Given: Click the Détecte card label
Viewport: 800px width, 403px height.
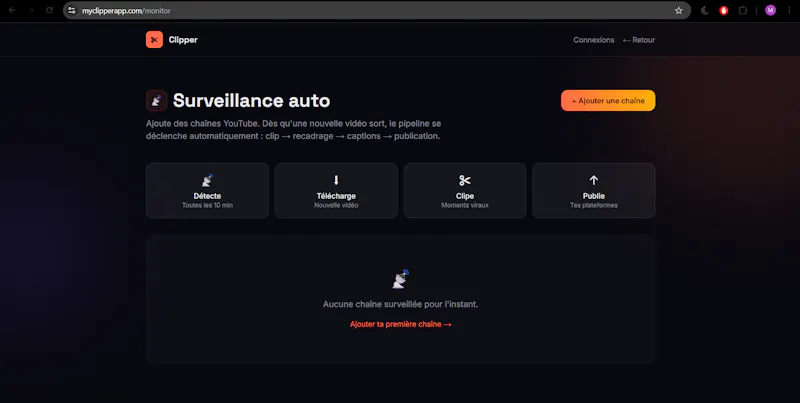Looking at the screenshot, I should (207, 196).
